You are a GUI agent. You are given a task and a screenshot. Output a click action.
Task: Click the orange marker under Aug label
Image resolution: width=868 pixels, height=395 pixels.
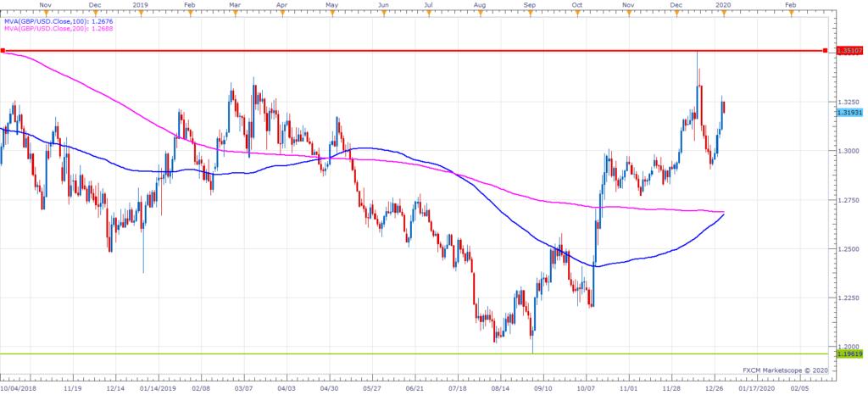(480, 14)
